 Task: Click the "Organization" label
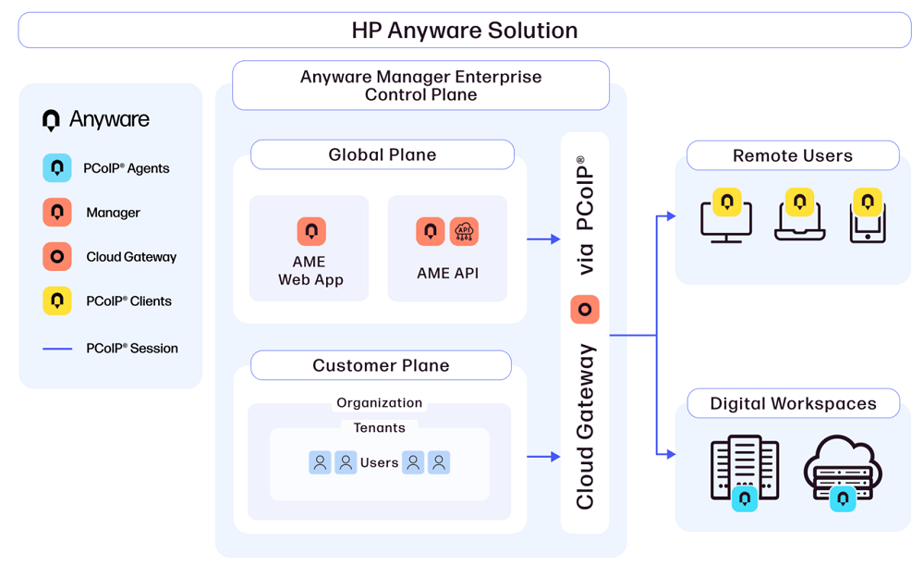tap(380, 403)
